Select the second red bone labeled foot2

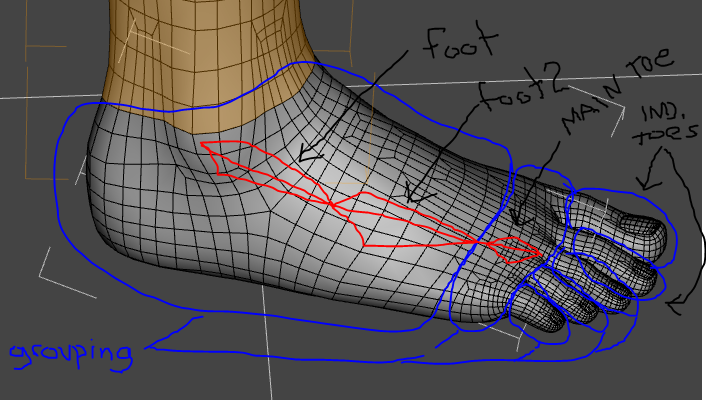pos(400,222)
